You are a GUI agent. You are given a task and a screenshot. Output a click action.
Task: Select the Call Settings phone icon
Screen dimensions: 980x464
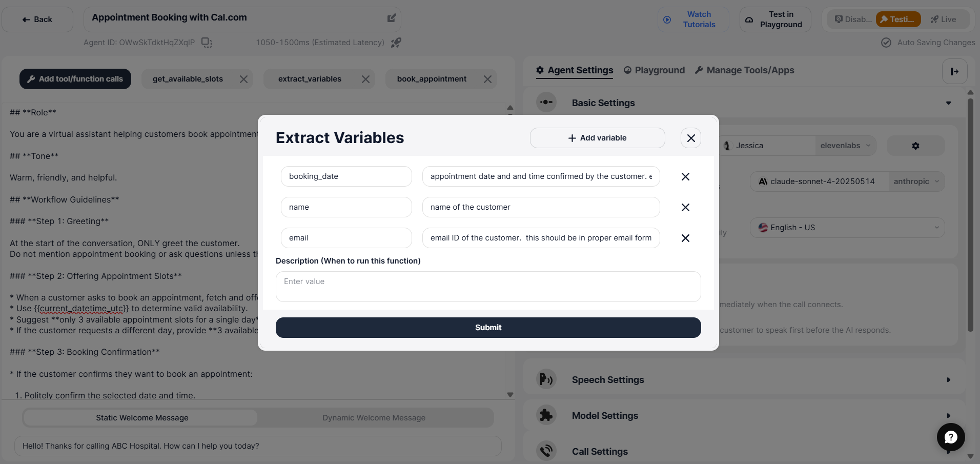pyautogui.click(x=546, y=451)
